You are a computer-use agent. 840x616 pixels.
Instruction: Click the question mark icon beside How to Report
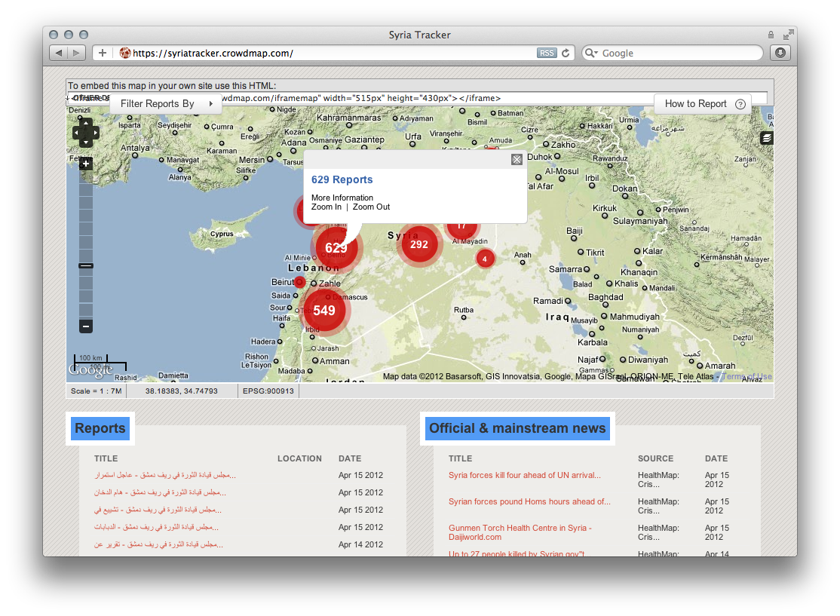(740, 104)
